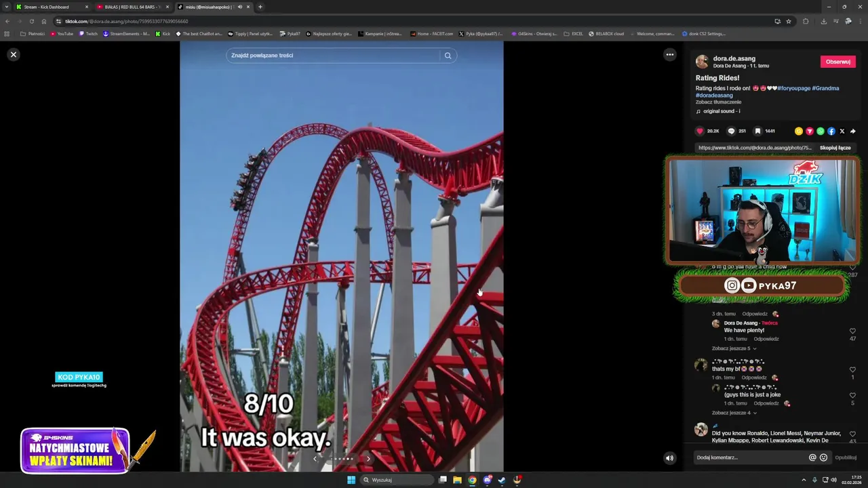Click the browser home icon
This screenshot has height=488, width=868.
pyautogui.click(x=44, y=21)
